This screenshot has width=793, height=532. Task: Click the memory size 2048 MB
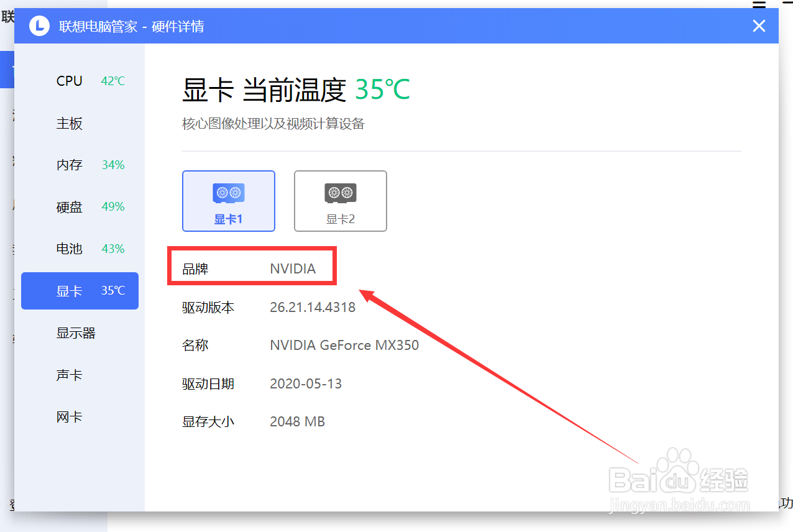coord(297,421)
